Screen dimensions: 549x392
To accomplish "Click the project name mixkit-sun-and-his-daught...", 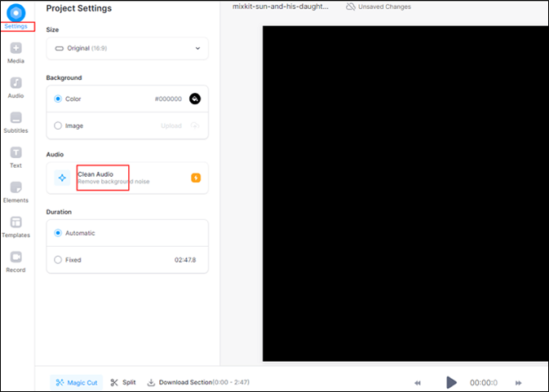I will [281, 7].
